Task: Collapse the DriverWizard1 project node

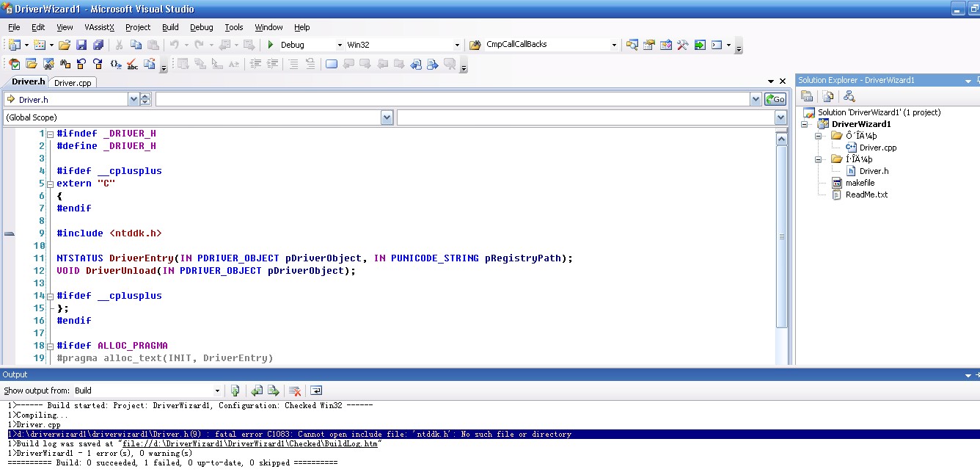Action: coord(805,124)
